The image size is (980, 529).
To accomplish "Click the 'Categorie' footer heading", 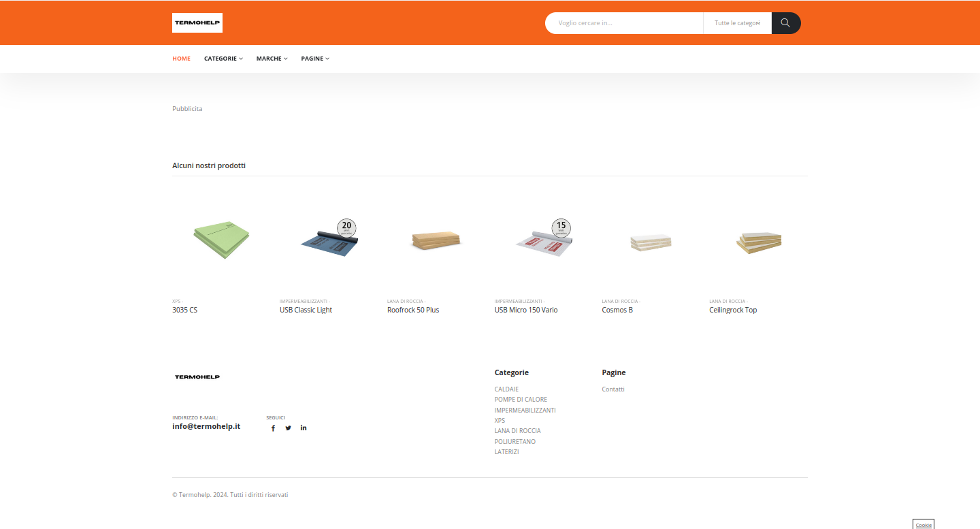I will (x=512, y=372).
